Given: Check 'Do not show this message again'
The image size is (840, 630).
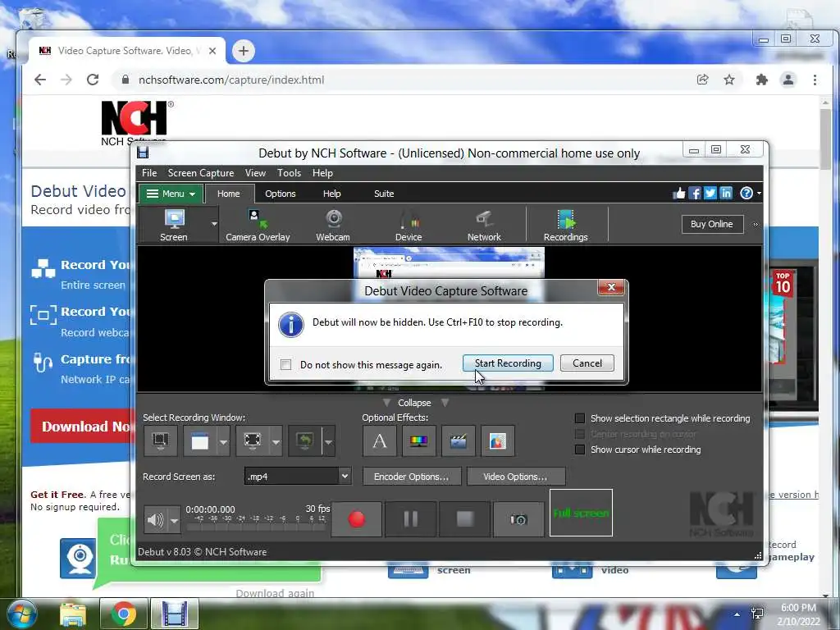Looking at the screenshot, I should [286, 365].
